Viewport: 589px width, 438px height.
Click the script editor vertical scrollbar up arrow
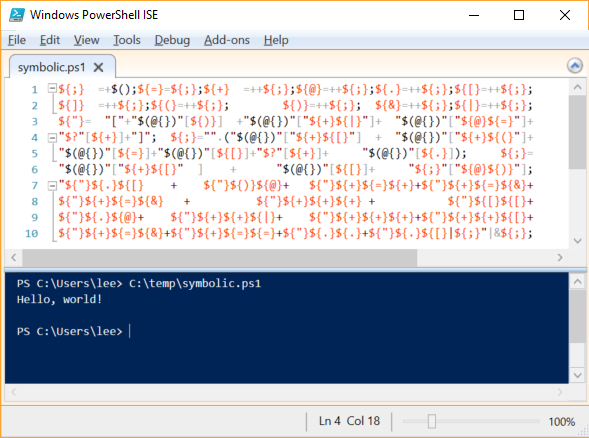(x=577, y=88)
